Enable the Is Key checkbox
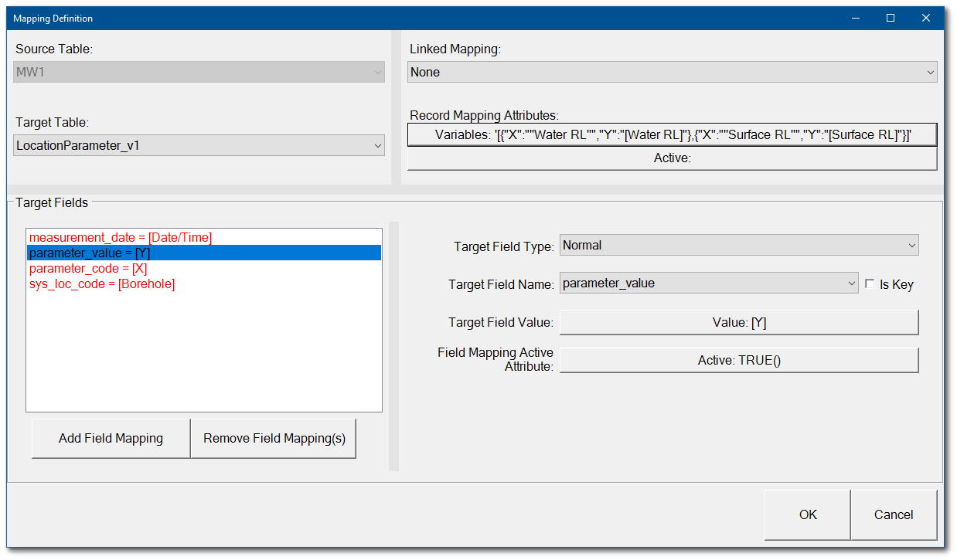 coord(870,283)
